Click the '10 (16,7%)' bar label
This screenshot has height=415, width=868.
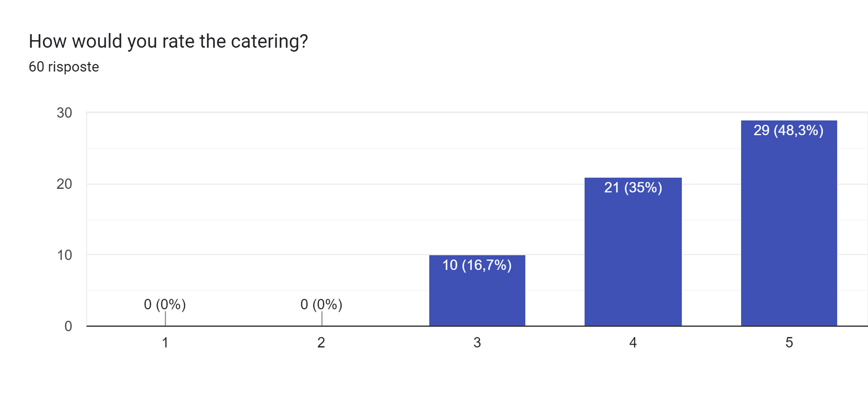click(477, 265)
